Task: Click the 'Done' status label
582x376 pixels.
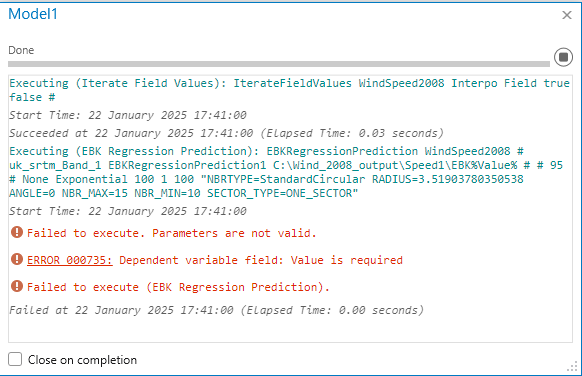Action: coord(21,50)
